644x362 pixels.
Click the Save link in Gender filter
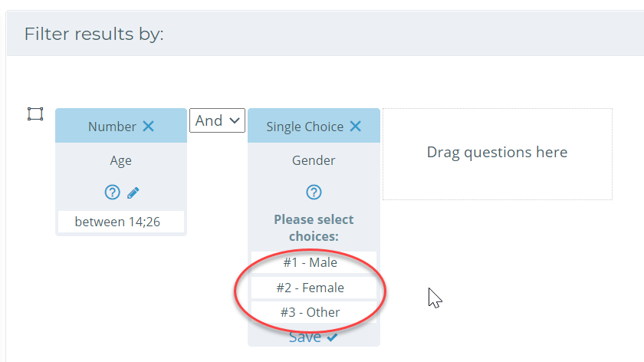(x=305, y=337)
